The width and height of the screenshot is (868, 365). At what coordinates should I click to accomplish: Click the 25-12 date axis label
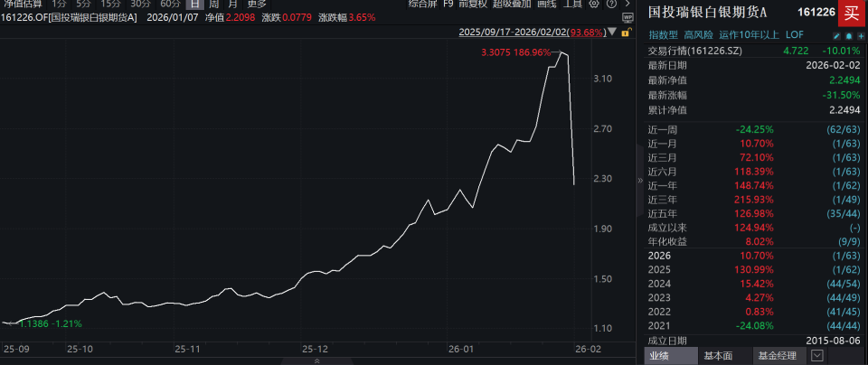click(316, 350)
